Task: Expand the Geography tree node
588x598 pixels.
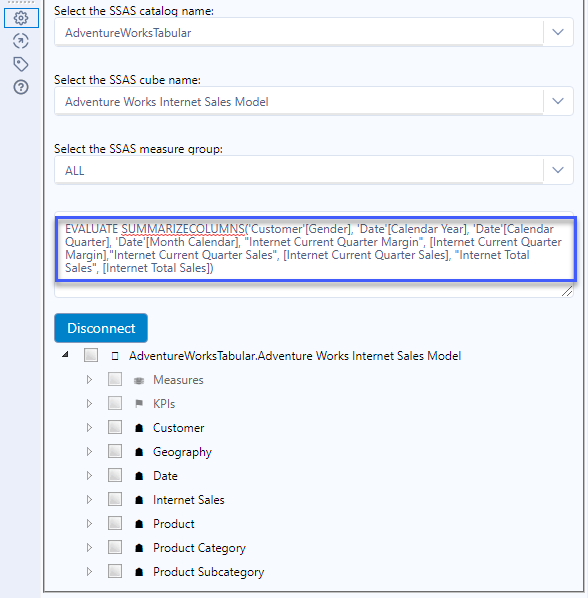Action: [89, 452]
